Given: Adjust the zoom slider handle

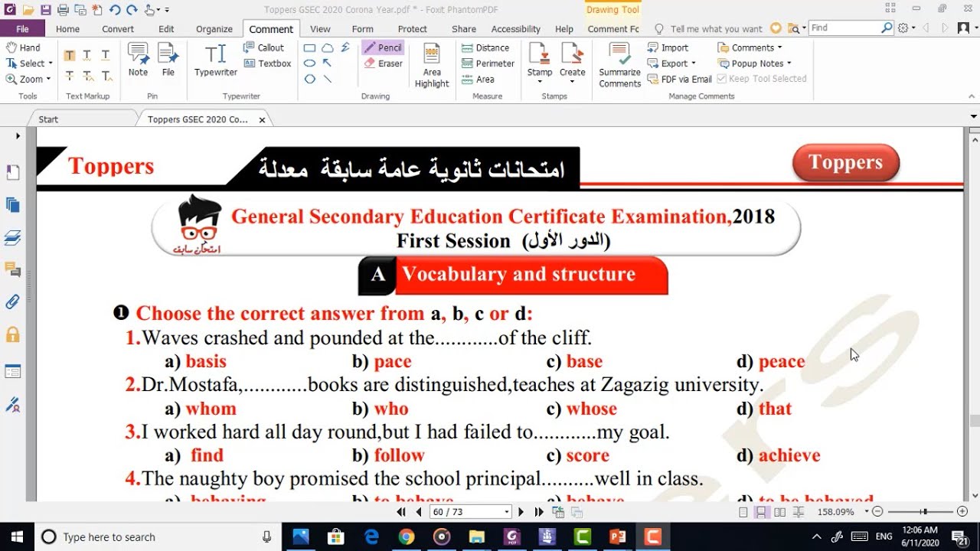Looking at the screenshot, I should tap(925, 512).
